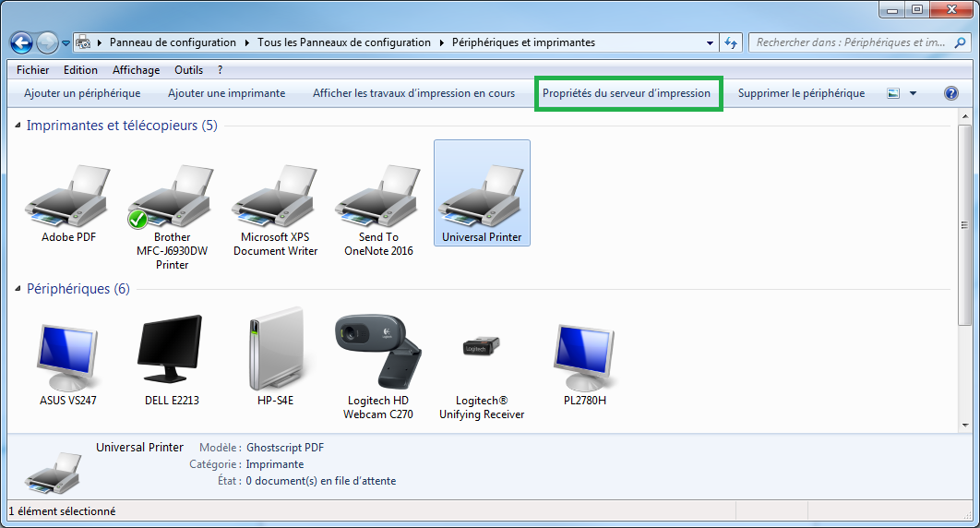Click the Imprimante category value in details
The image size is (980, 528).
click(x=275, y=464)
